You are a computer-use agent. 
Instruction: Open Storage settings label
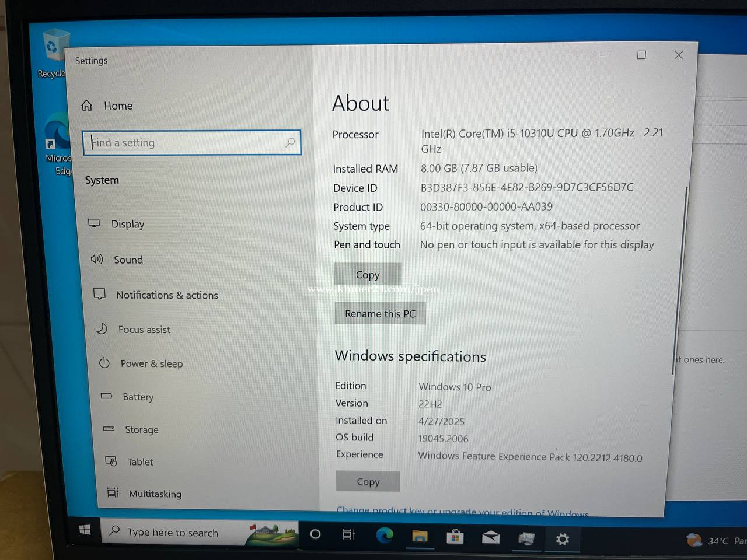tap(142, 430)
